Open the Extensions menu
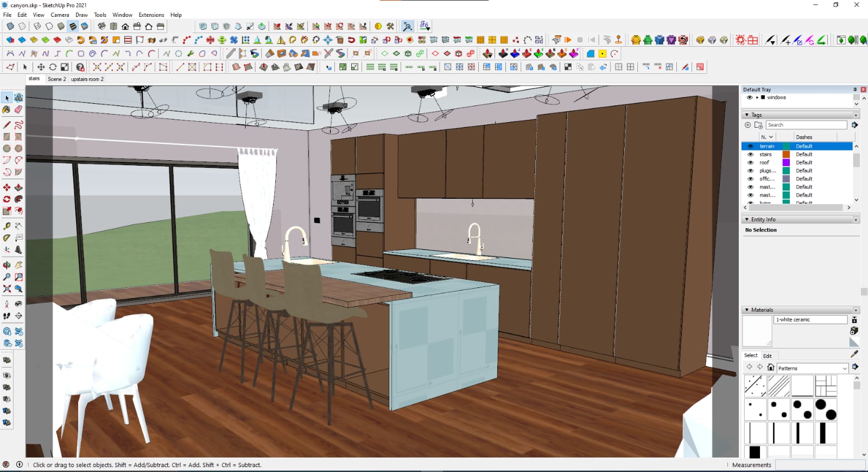This screenshot has height=472, width=868. [x=151, y=15]
